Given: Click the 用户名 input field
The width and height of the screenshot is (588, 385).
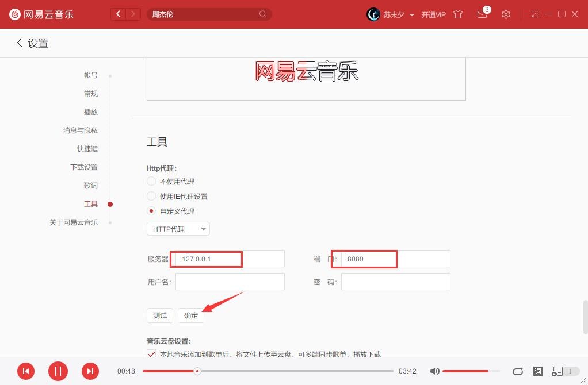Looking at the screenshot, I should click(230, 282).
